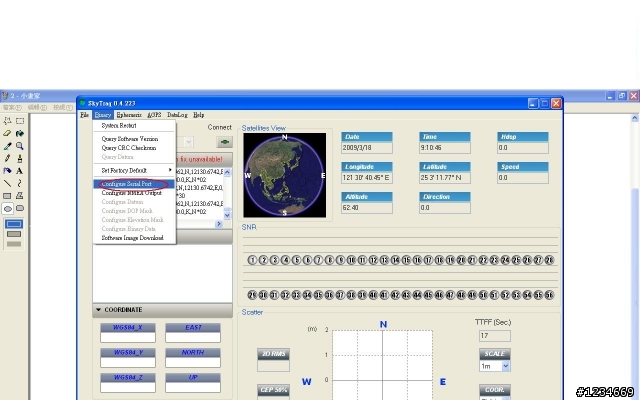Open the 檔案(F) menu in Paint window

[12, 107]
